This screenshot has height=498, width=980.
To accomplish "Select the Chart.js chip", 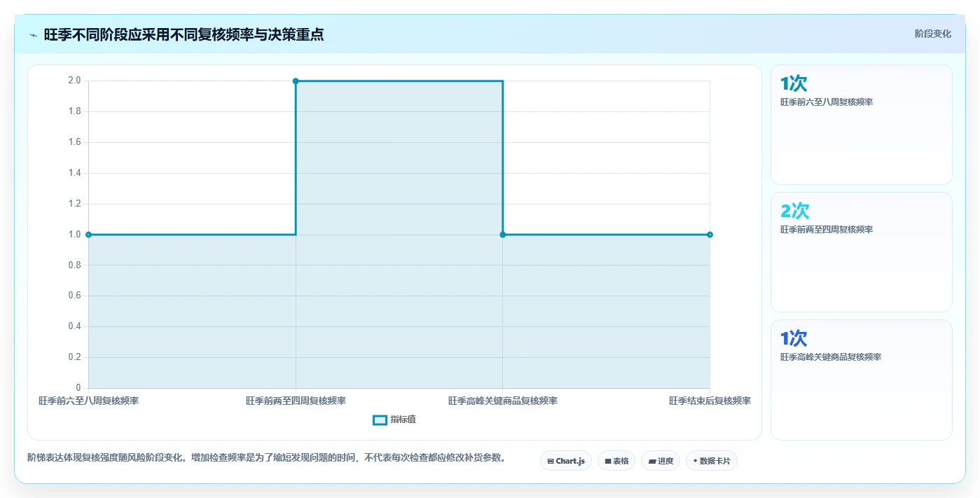I will click(x=566, y=461).
